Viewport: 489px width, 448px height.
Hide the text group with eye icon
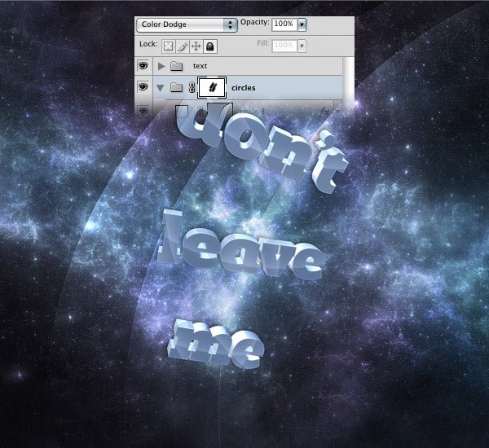[x=143, y=65]
